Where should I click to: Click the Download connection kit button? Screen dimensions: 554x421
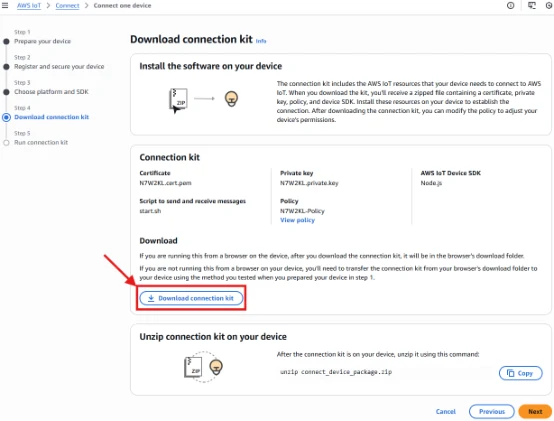click(191, 298)
